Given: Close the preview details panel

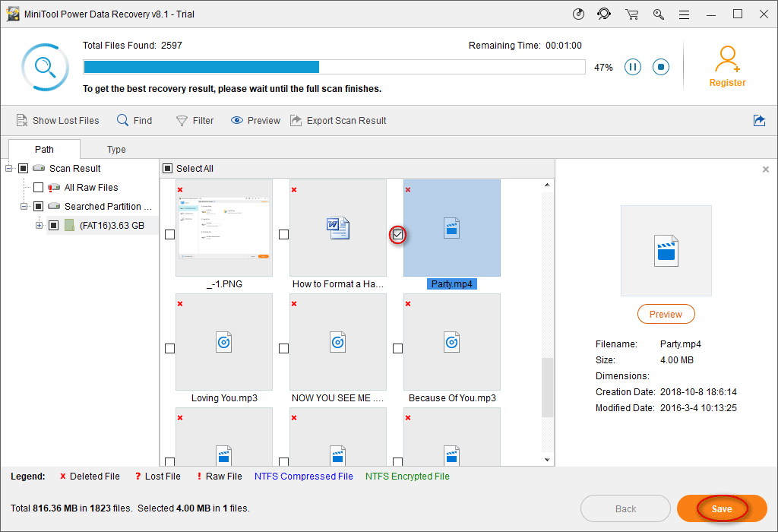Looking at the screenshot, I should coord(766,169).
